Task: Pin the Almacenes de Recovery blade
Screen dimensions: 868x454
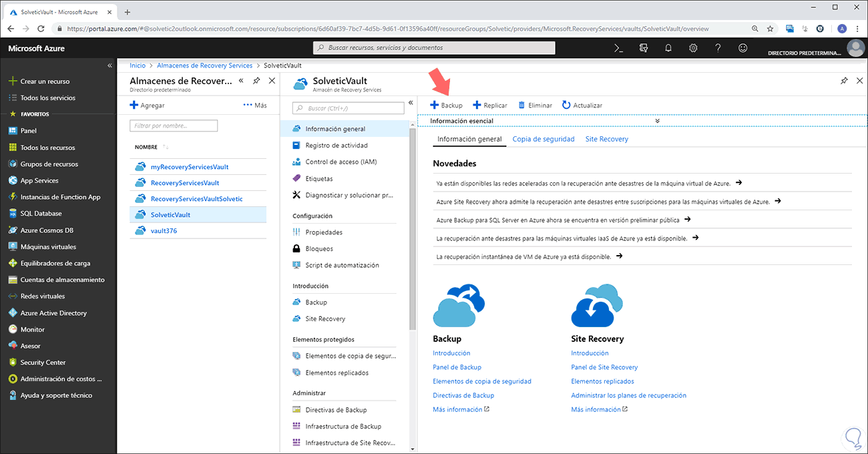Action: [256, 81]
